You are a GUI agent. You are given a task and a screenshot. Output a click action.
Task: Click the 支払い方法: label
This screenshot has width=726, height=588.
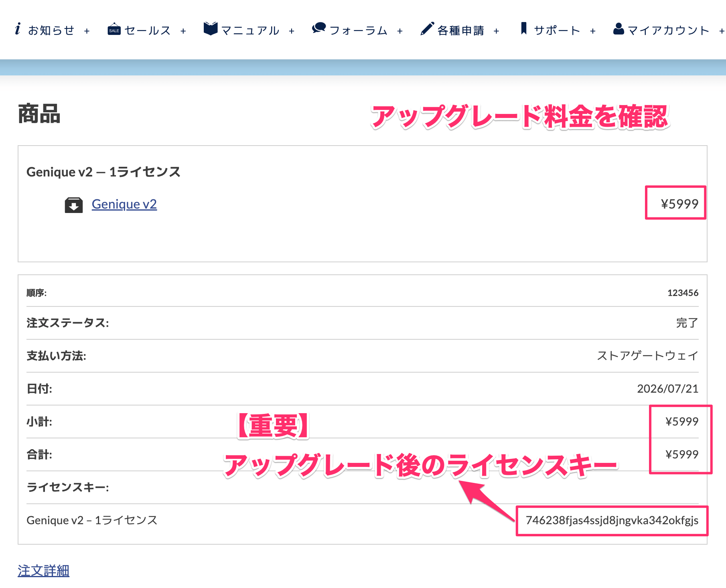57,355
